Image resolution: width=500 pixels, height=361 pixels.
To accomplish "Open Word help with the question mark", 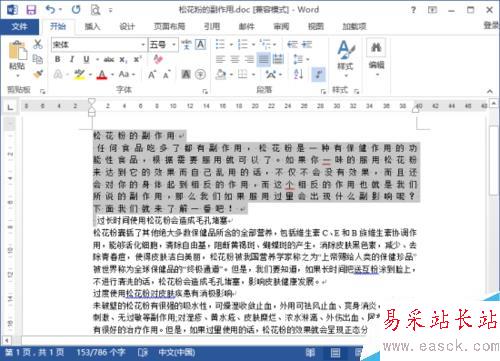I will tap(413, 10).
